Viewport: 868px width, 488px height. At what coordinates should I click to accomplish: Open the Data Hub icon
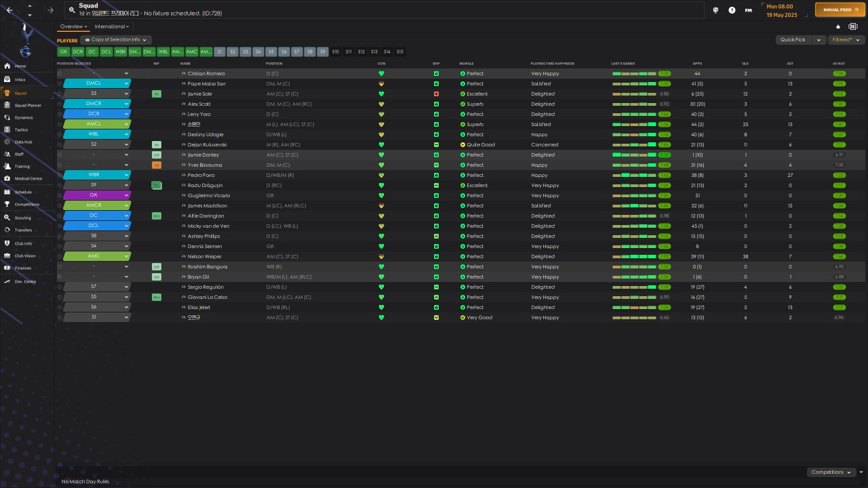7,142
